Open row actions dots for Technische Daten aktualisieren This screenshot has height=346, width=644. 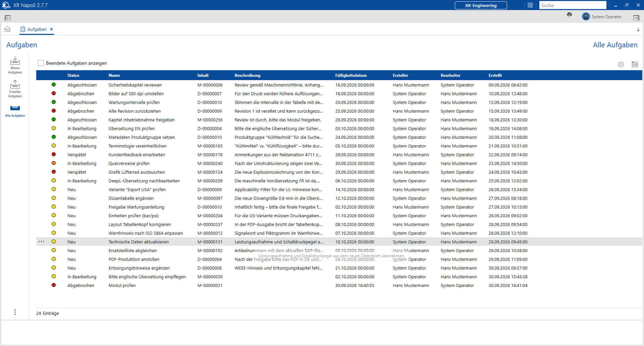coord(42,242)
